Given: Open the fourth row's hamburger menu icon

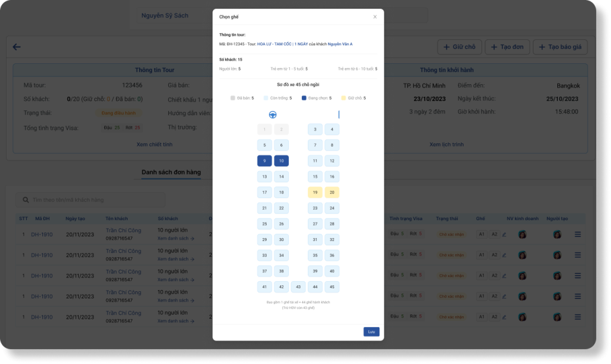Looking at the screenshot, I should coord(578,296).
